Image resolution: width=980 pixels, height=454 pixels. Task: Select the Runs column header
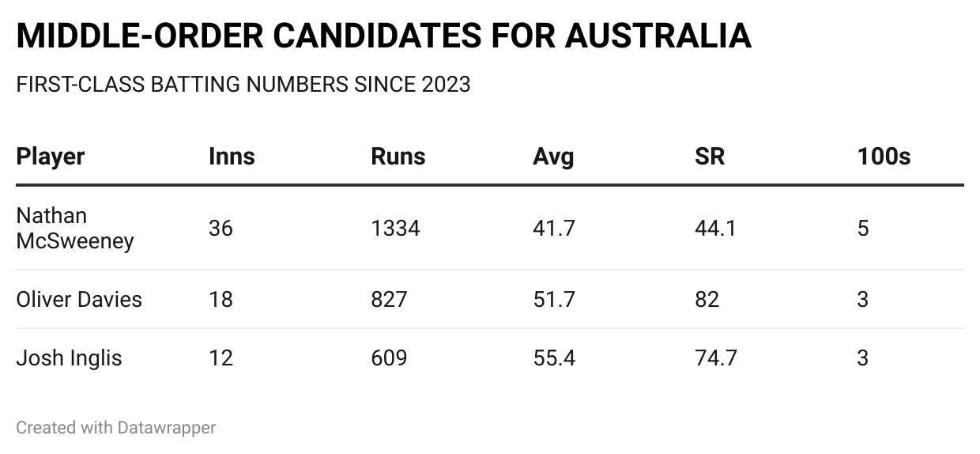(398, 157)
